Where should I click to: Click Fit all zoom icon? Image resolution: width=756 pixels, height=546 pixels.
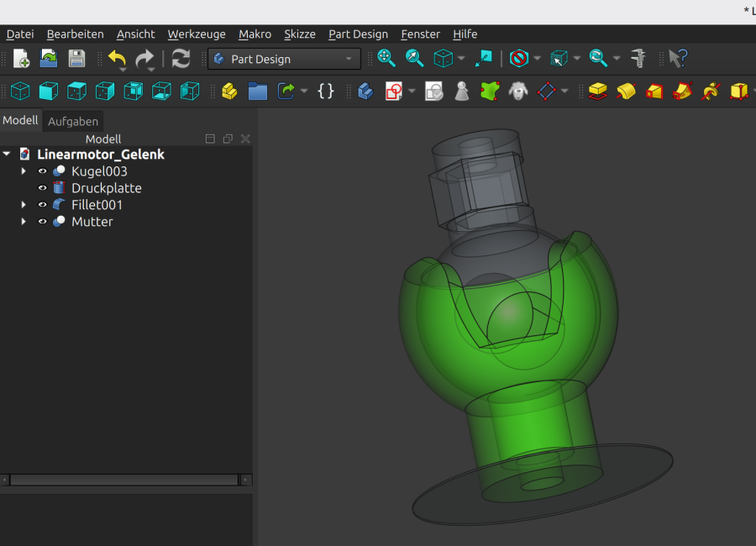pyautogui.click(x=386, y=59)
